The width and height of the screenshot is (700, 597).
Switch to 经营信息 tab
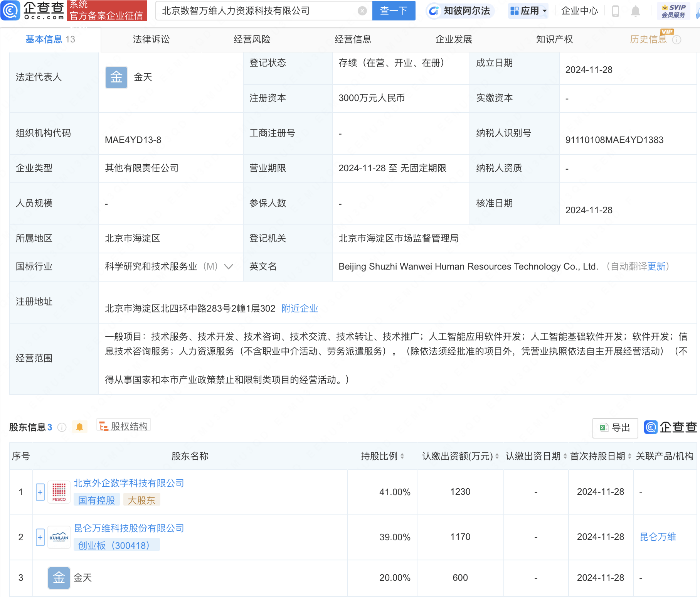coord(353,39)
